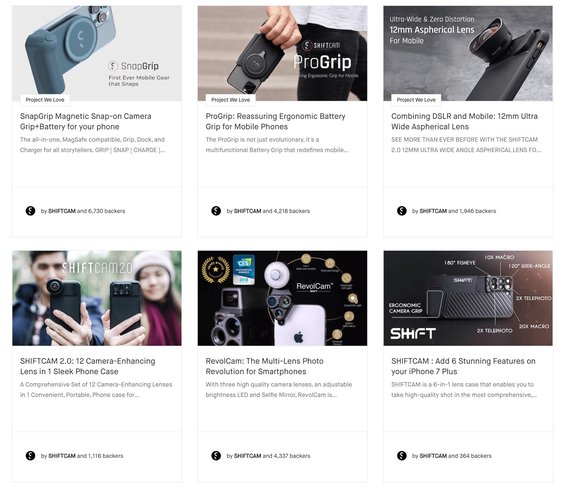The width and height of the screenshot is (563, 491).
Task: Click creator avatar on RevolCam card
Action: pos(216,456)
